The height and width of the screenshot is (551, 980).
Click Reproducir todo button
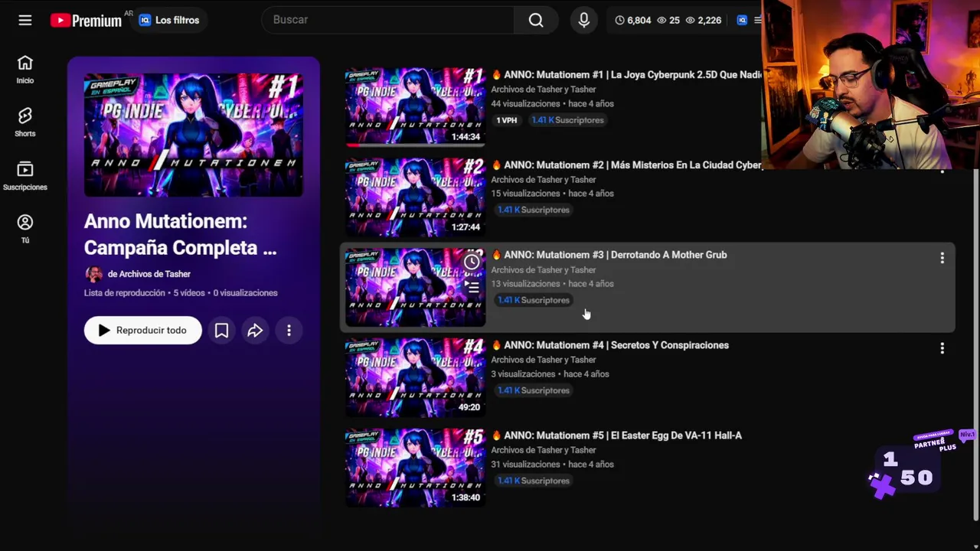coord(143,331)
